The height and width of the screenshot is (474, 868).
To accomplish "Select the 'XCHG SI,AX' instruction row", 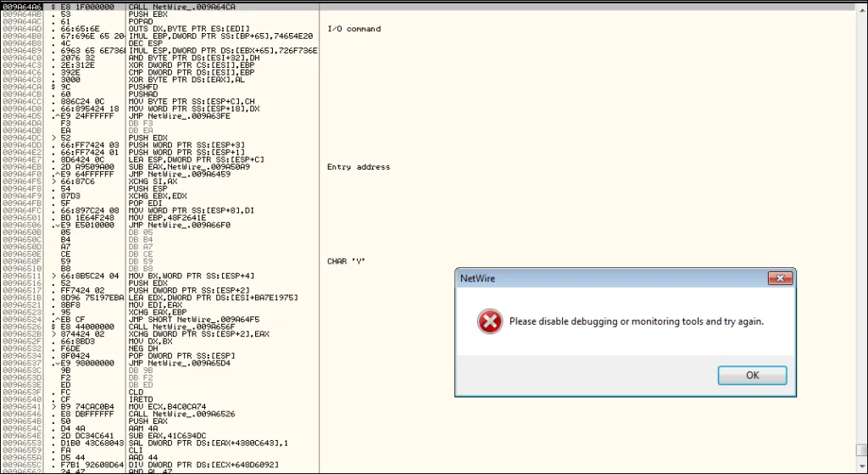I will click(153, 181).
